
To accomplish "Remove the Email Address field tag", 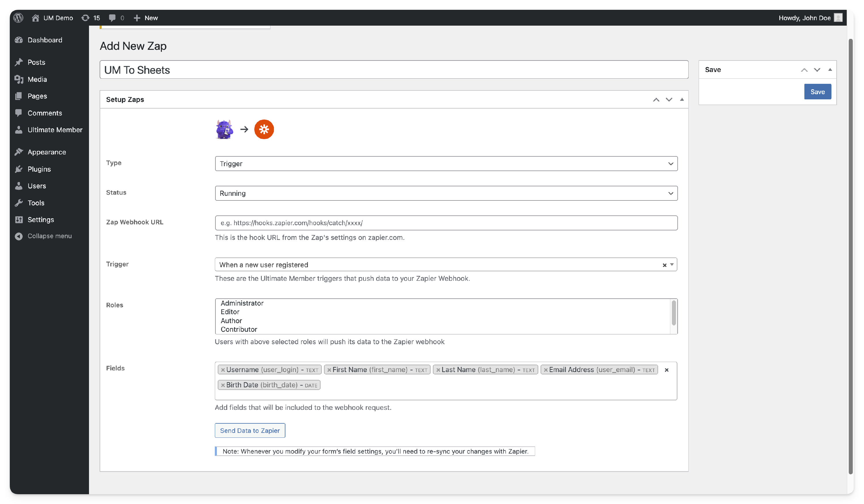I will point(545,370).
